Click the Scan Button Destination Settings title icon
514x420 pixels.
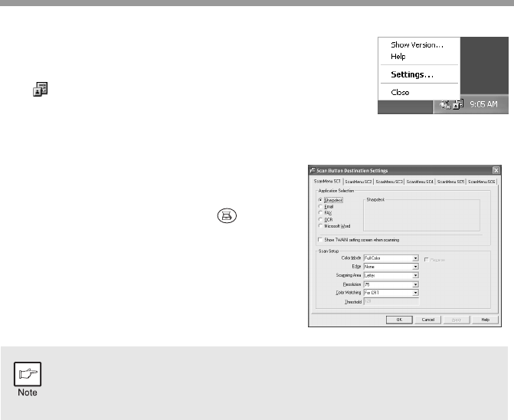311,170
